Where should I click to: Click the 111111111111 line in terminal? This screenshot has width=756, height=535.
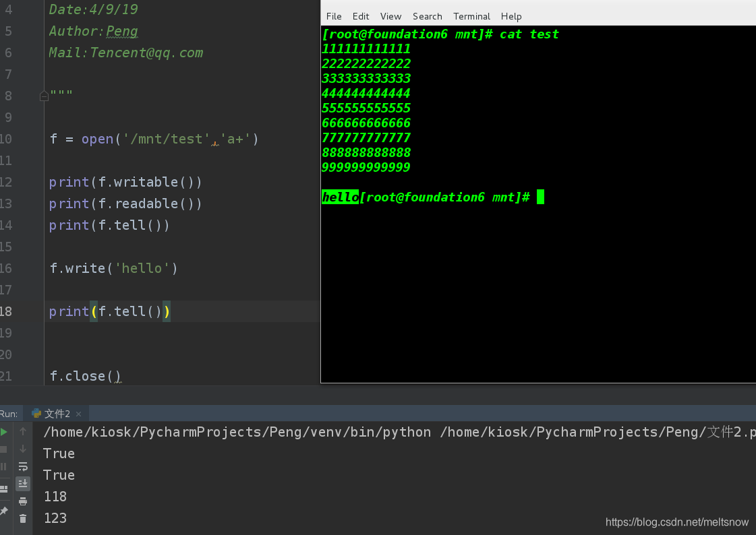(x=366, y=49)
